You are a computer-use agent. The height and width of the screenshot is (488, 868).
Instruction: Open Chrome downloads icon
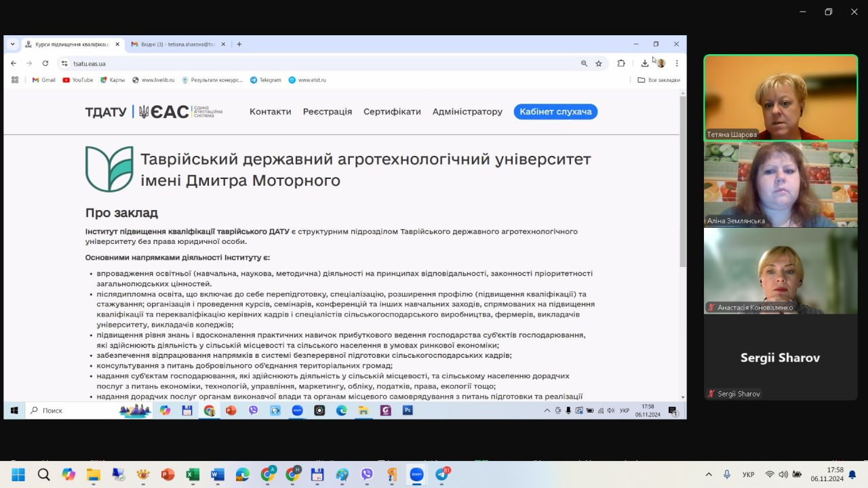pyautogui.click(x=645, y=63)
